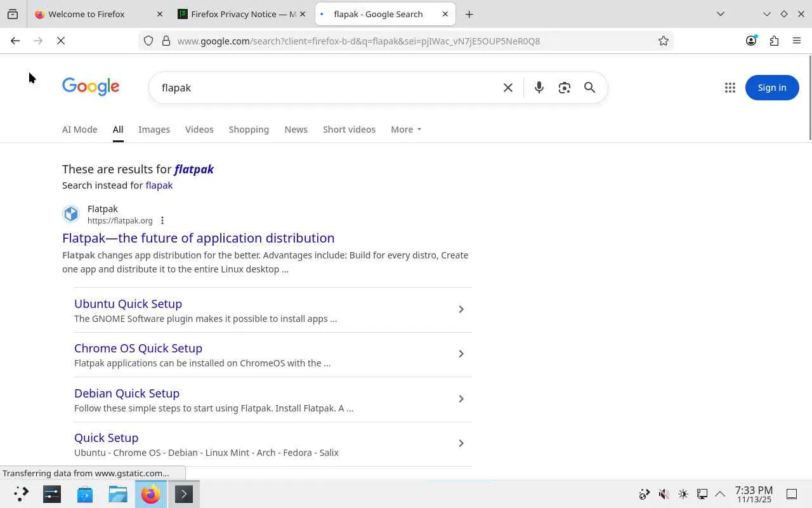The width and height of the screenshot is (812, 508).
Task: Open the Debian Quick Setup link
Action: [127, 394]
